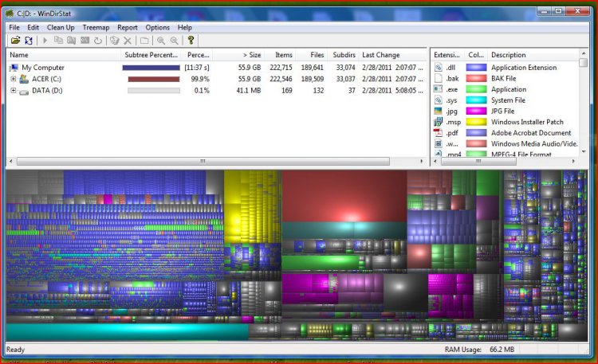Click the Copy Path toolbar icon
This screenshot has height=364, width=598.
pyautogui.click(x=58, y=40)
